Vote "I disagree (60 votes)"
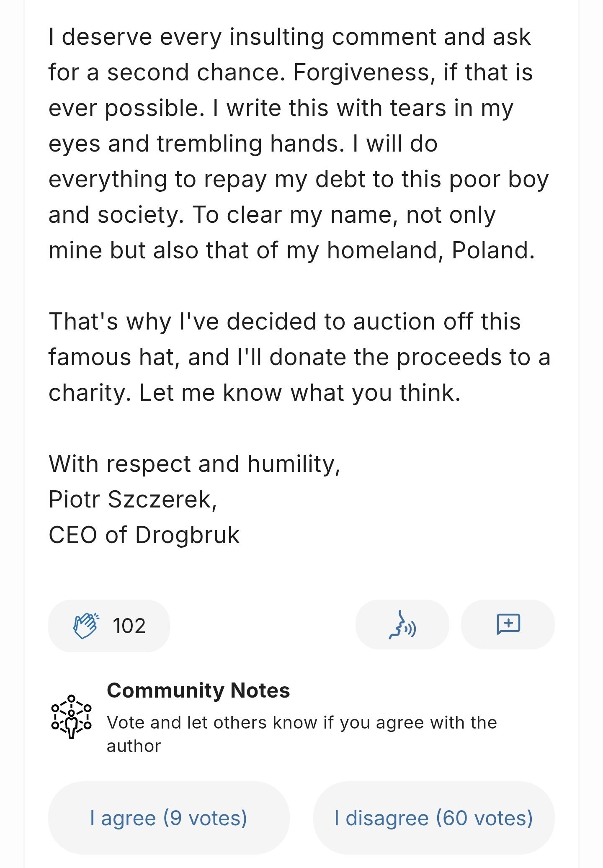Screen dimensions: 603x868 433,818
